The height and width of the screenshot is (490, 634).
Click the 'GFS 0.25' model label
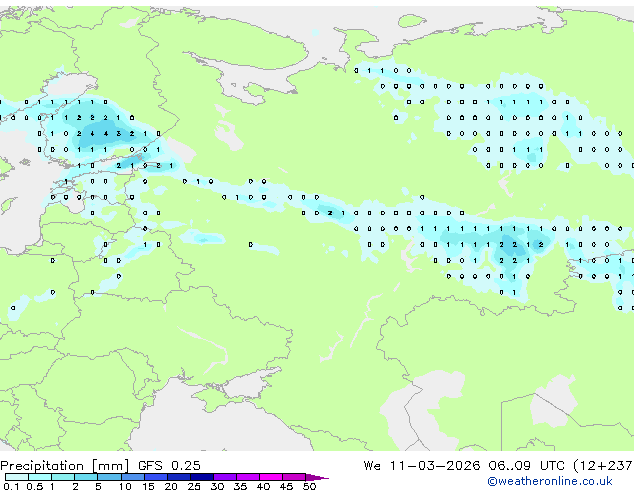[169, 466]
